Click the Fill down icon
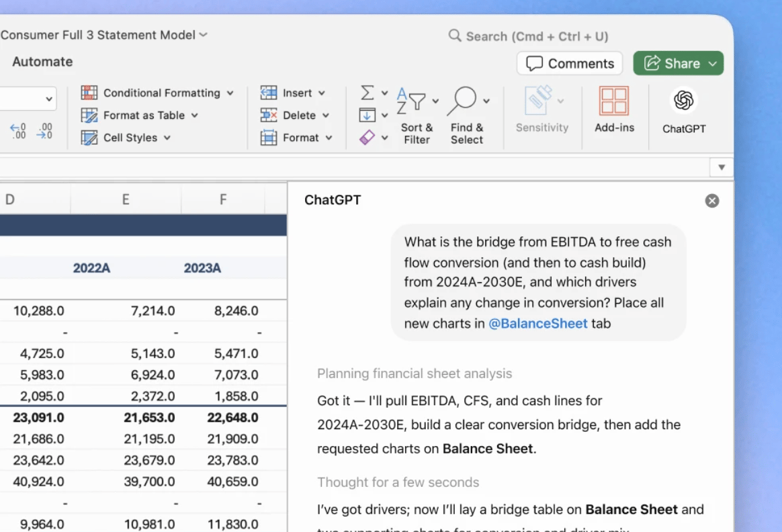The height and width of the screenshot is (532, 782). point(367,116)
